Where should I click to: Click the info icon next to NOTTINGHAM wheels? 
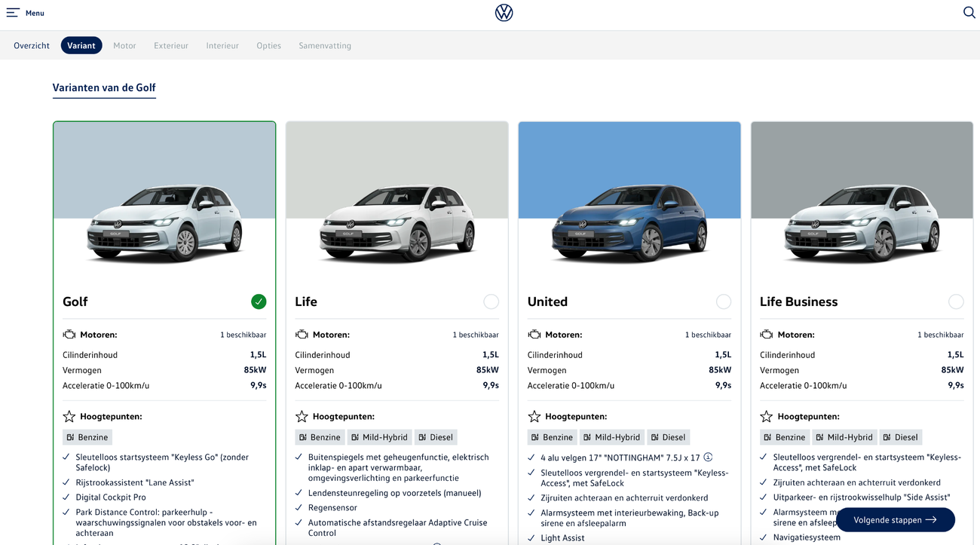click(x=708, y=457)
